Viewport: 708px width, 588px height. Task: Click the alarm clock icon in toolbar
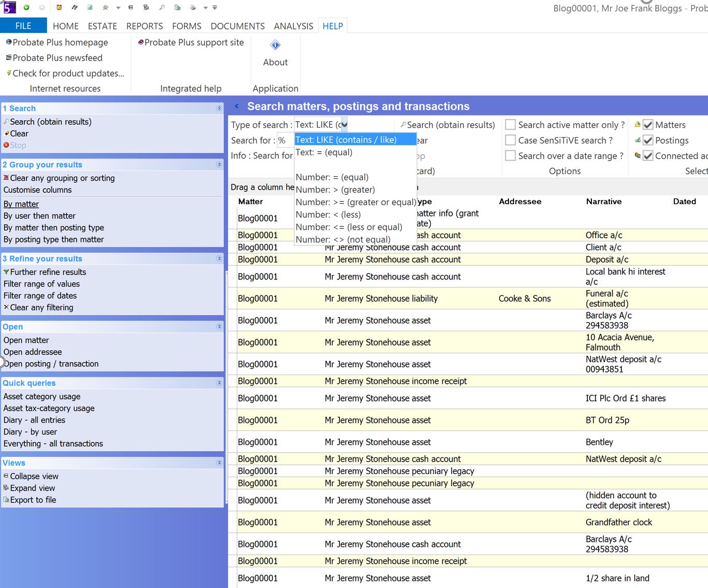(x=59, y=7)
